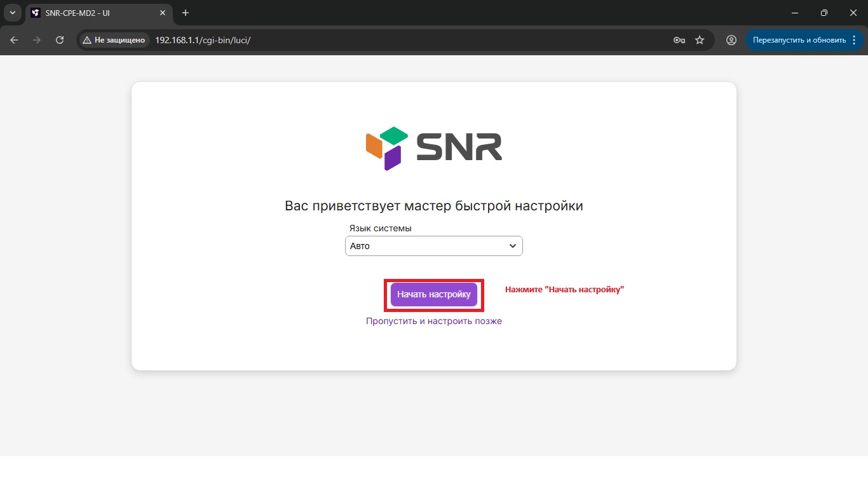The image size is (868, 488).
Task: Click the address bar URL 192.168.1.1/cgi-bin/luci/
Action: pos(203,40)
